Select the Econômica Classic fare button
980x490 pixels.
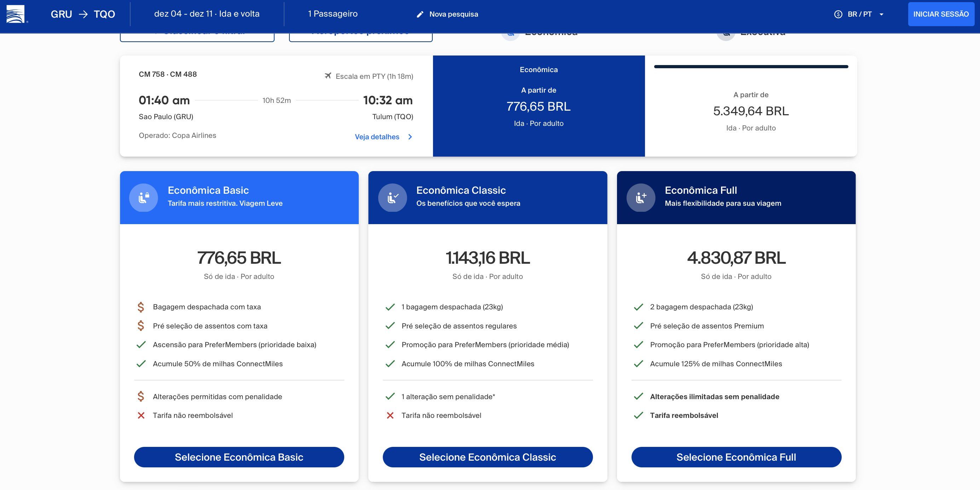pyautogui.click(x=488, y=457)
